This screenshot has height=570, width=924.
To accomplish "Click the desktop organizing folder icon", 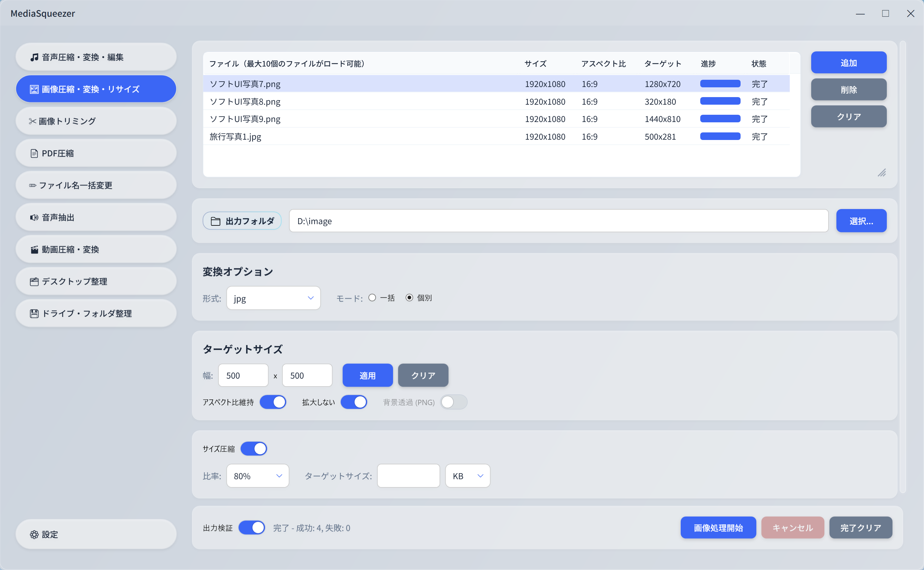I will click(x=34, y=282).
